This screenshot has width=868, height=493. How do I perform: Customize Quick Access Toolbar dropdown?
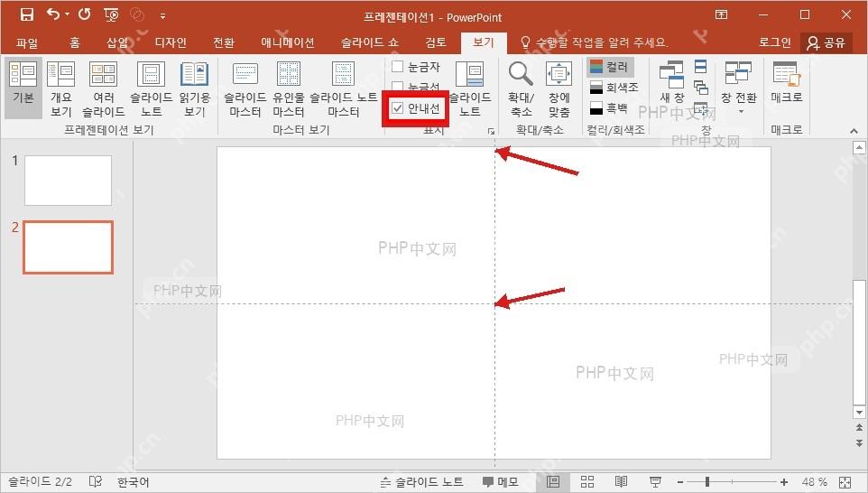[162, 16]
